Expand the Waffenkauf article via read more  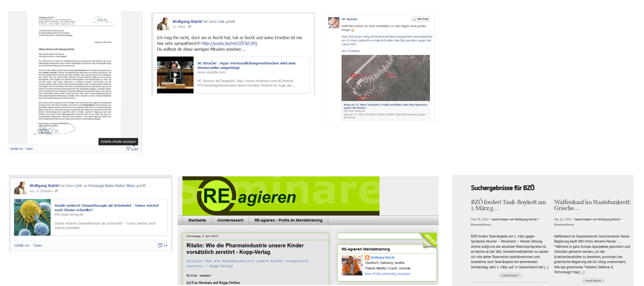[593, 281]
